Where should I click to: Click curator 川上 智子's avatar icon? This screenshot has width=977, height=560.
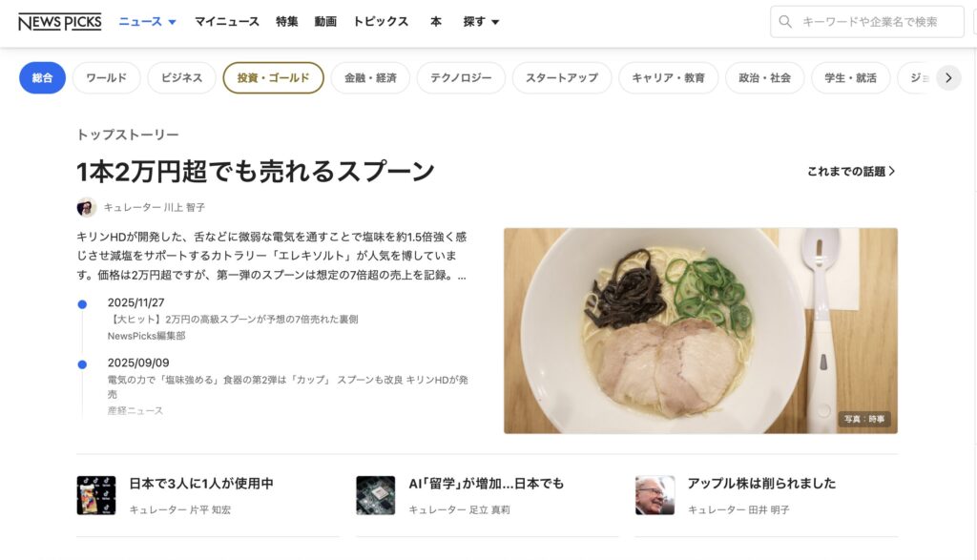87,207
